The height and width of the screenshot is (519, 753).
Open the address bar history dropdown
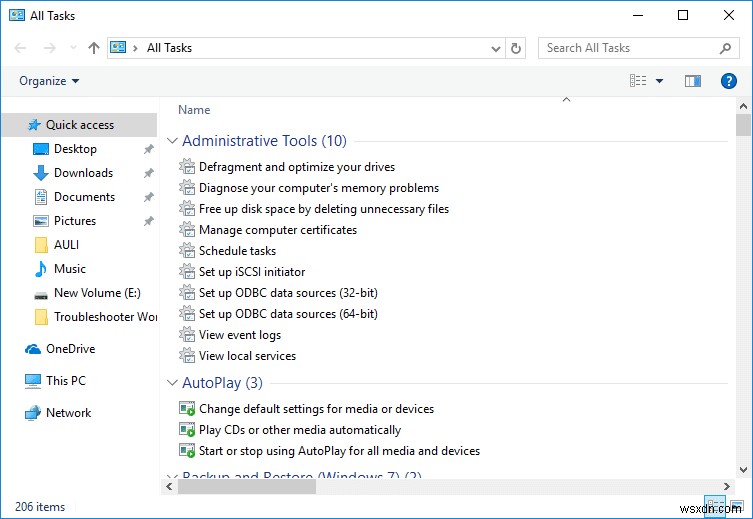coord(496,48)
